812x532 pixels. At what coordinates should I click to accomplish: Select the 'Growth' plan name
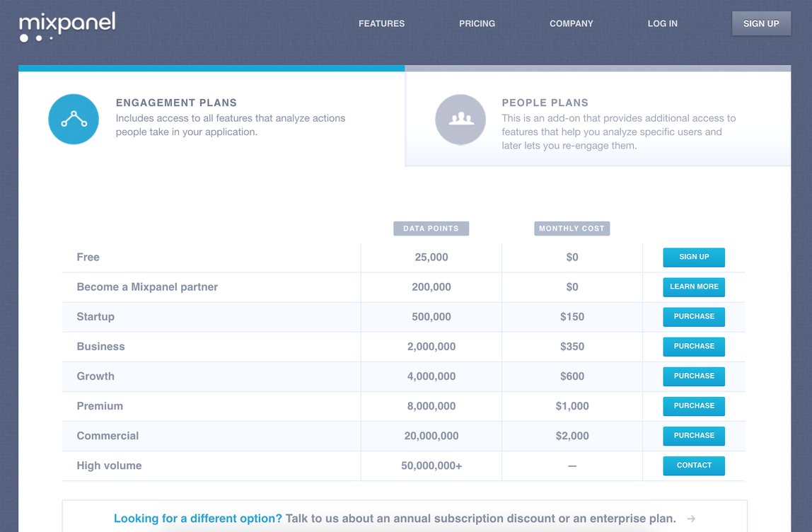95,376
